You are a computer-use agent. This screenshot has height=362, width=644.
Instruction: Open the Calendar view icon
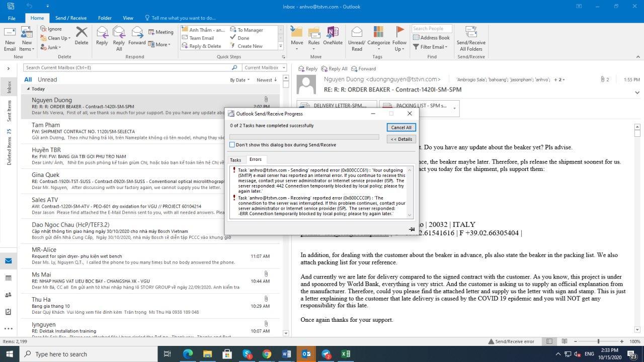(9, 278)
